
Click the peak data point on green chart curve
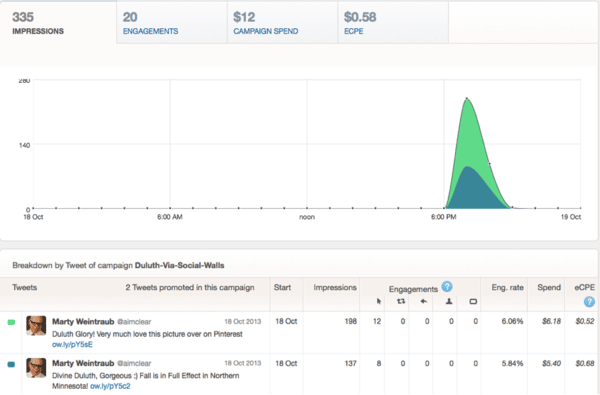467,98
